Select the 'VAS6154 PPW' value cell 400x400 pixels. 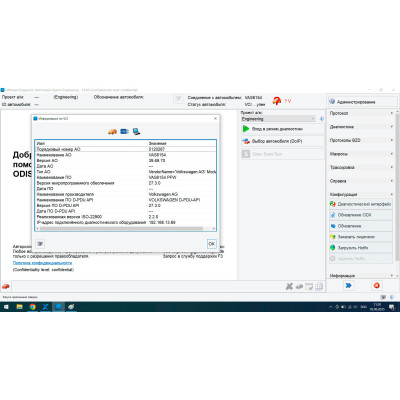click(162, 177)
